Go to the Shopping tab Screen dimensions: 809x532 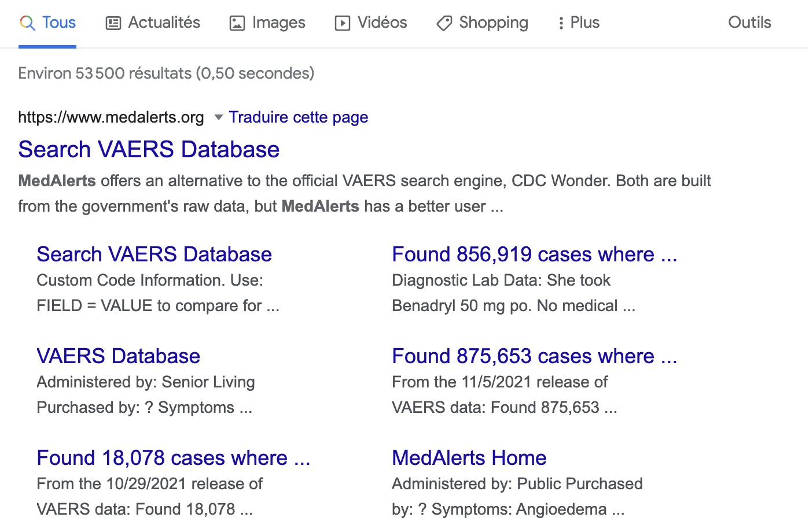(493, 23)
